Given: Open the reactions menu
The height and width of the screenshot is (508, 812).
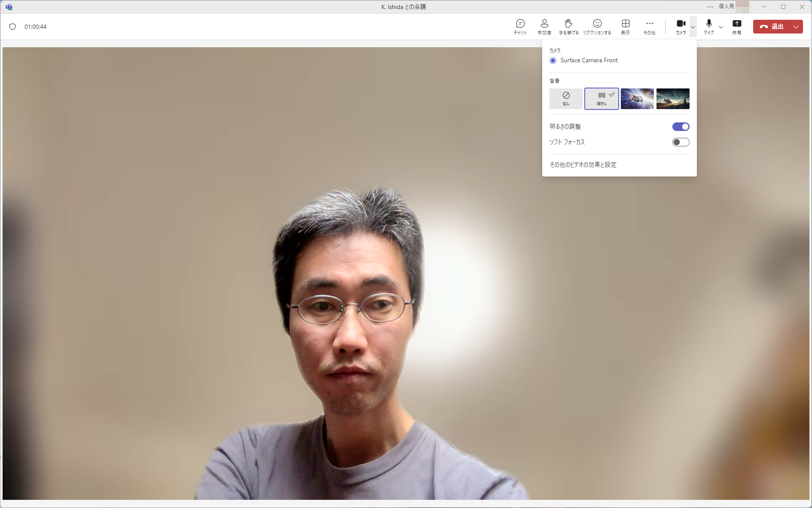Looking at the screenshot, I should (597, 27).
